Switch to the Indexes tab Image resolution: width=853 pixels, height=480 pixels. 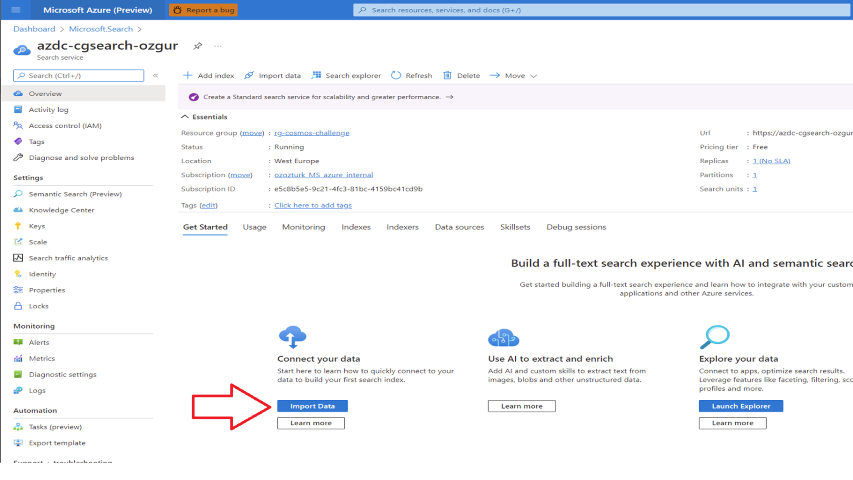[x=356, y=227]
